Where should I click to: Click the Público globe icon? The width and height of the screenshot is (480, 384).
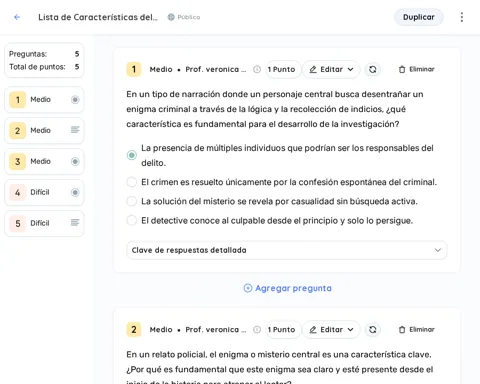[x=171, y=17]
